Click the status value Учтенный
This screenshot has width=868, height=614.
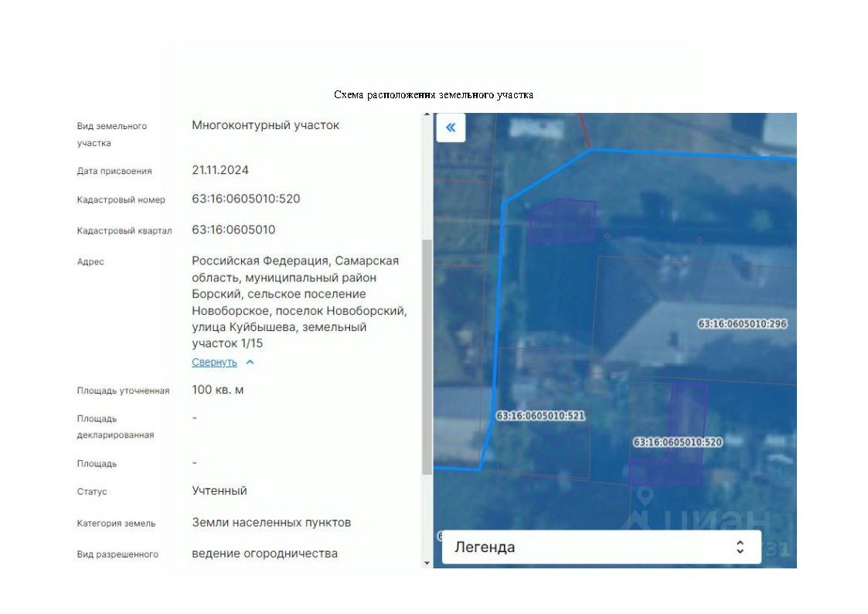coord(220,490)
